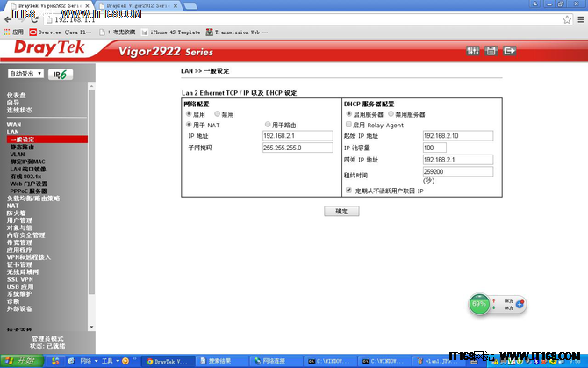Image resolution: width=588 pixels, height=368 pixels.
Task: Expand the WAN menu in sidebar
Action: [14, 125]
